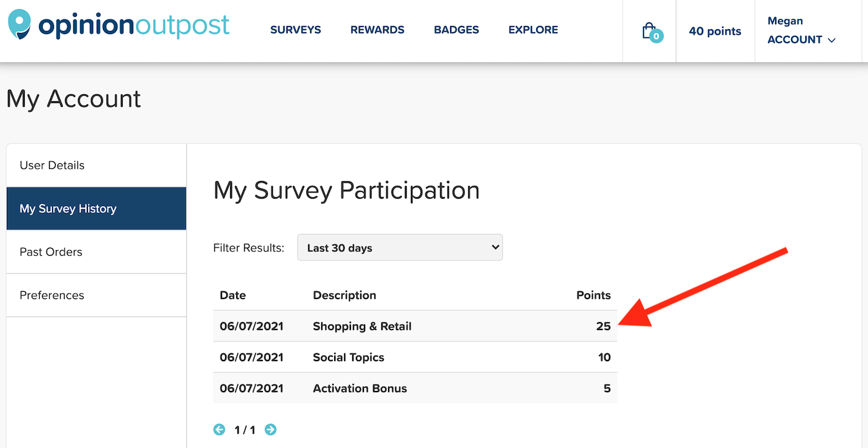
Task: Open the Last 30 days filter dropdown
Action: [x=400, y=248]
